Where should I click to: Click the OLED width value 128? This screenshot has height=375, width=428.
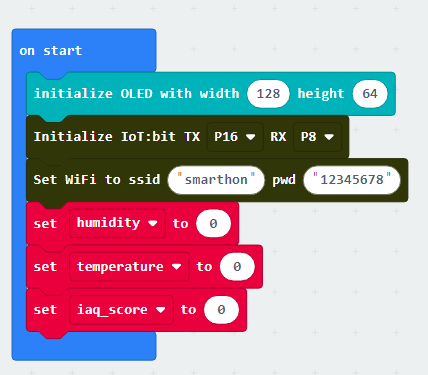coord(268,94)
